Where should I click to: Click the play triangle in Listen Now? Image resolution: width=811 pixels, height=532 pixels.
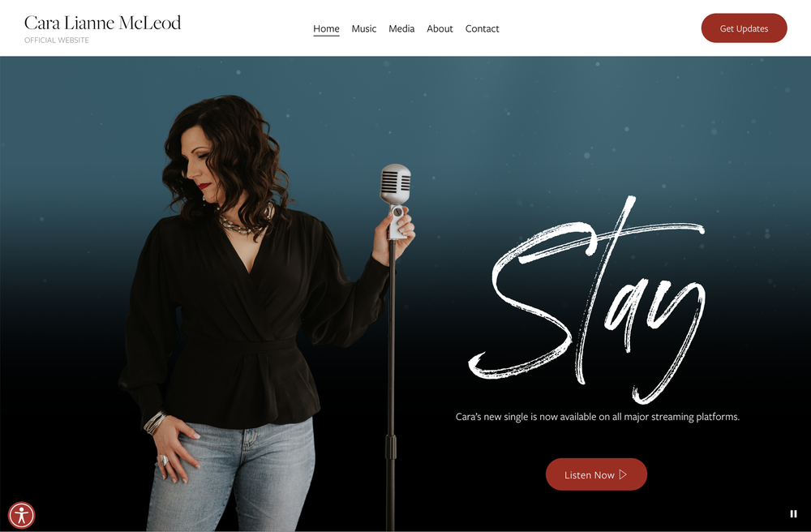(x=623, y=474)
